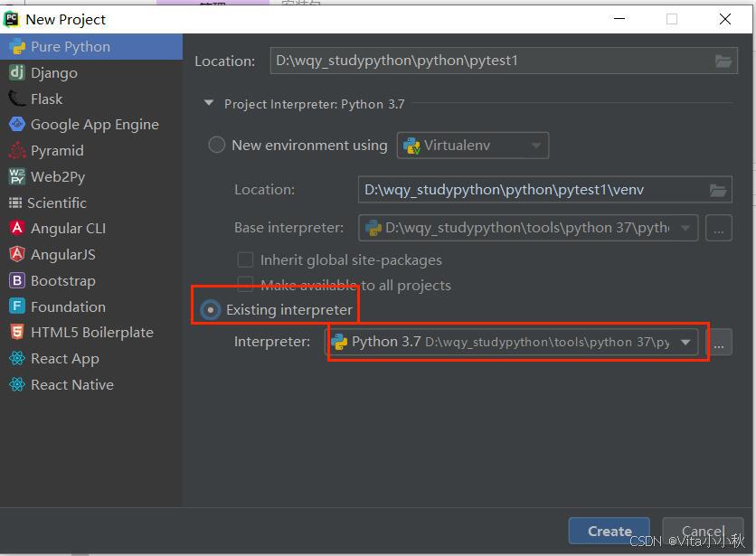Viewport: 756px width, 556px height.
Task: Choose Pyramid project type
Action: coord(91,150)
